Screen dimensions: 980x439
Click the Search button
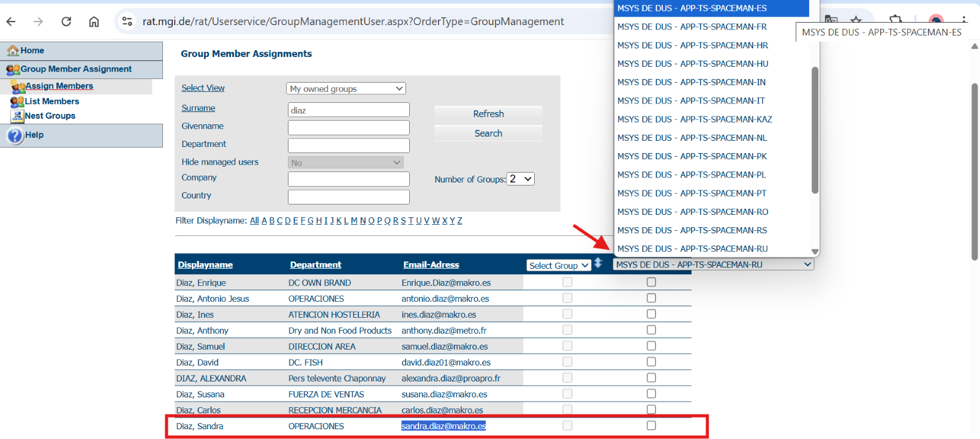488,133
